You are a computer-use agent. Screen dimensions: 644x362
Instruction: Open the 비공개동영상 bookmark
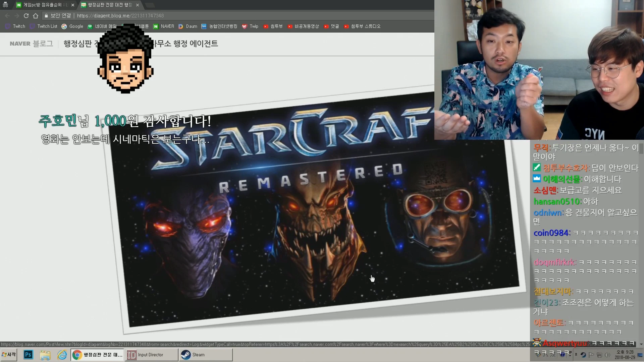pyautogui.click(x=303, y=26)
